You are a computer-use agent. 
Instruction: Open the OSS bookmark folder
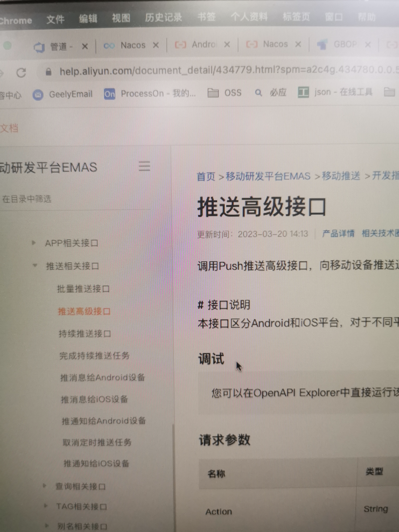pos(224,93)
